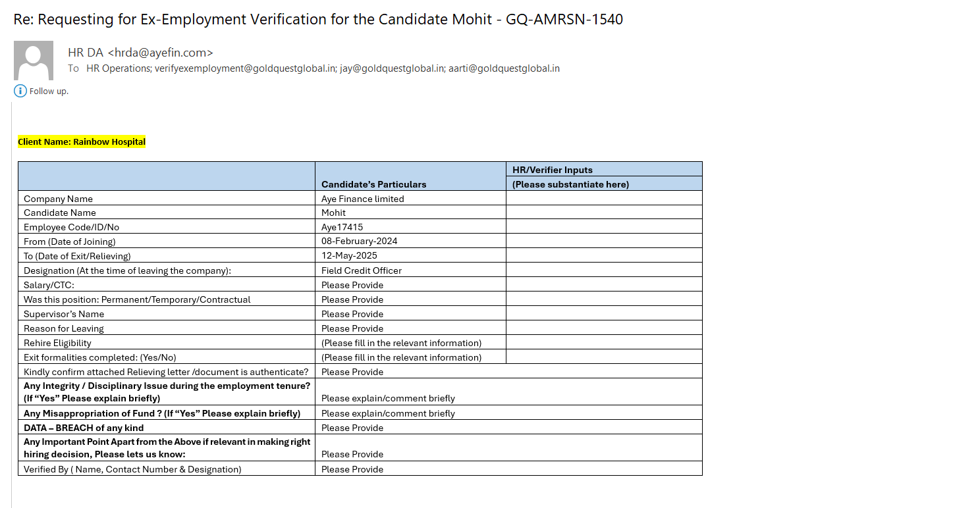This screenshot has width=980, height=508.
Task: Click employee code Aye17415 cell
Action: pyautogui.click(x=344, y=227)
